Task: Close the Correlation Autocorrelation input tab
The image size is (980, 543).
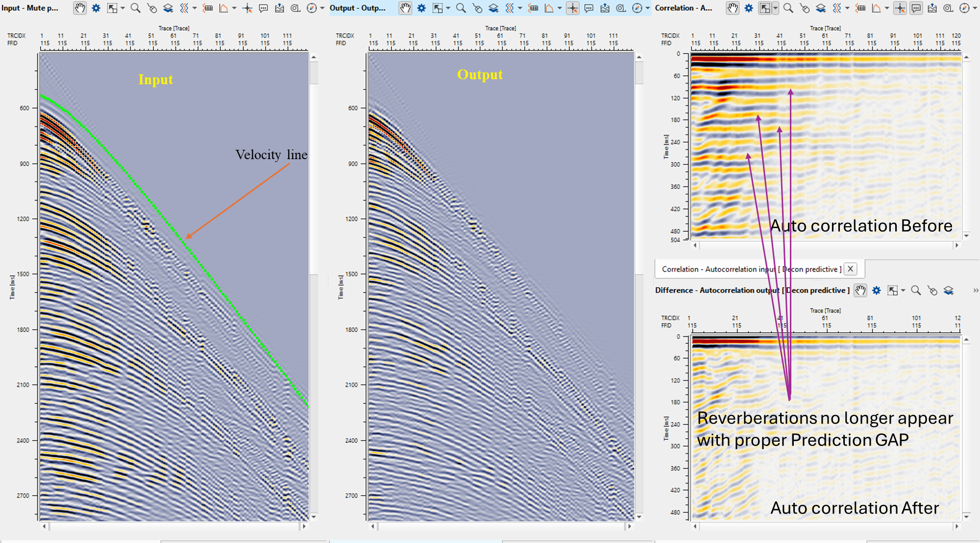Action: pos(851,269)
